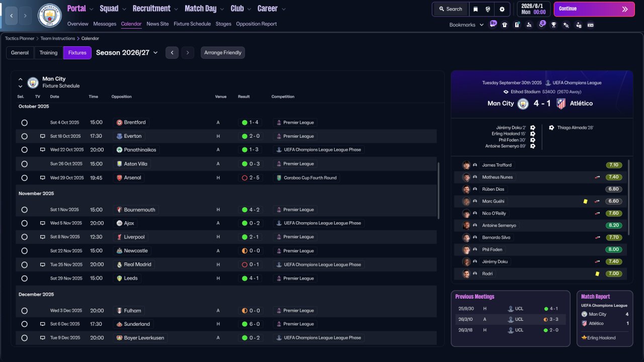Click the Brentford club crest
Screen dimensions: 644x362
click(120, 122)
